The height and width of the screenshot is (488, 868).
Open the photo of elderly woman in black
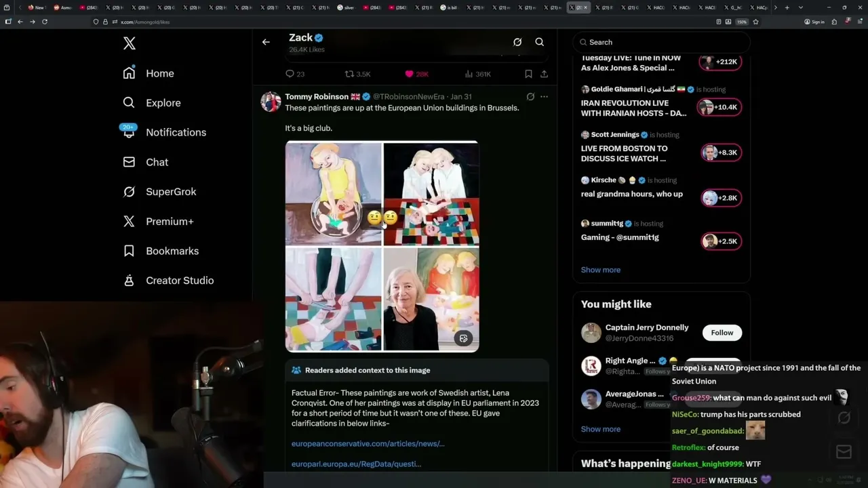click(x=431, y=300)
